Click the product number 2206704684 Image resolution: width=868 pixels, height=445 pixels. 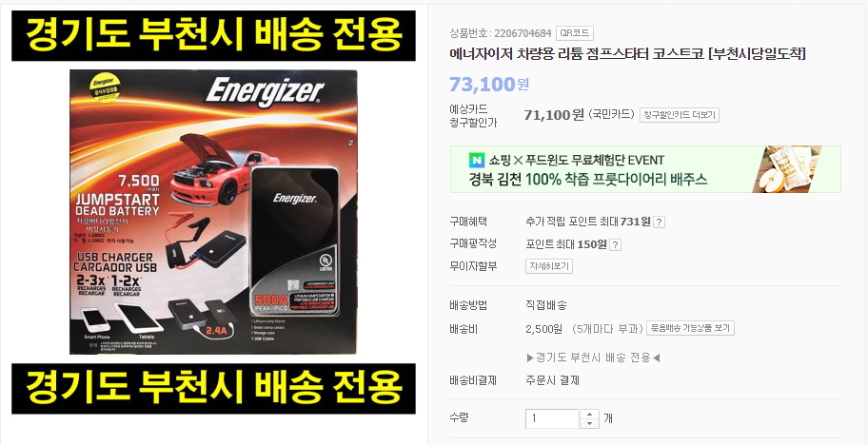523,33
